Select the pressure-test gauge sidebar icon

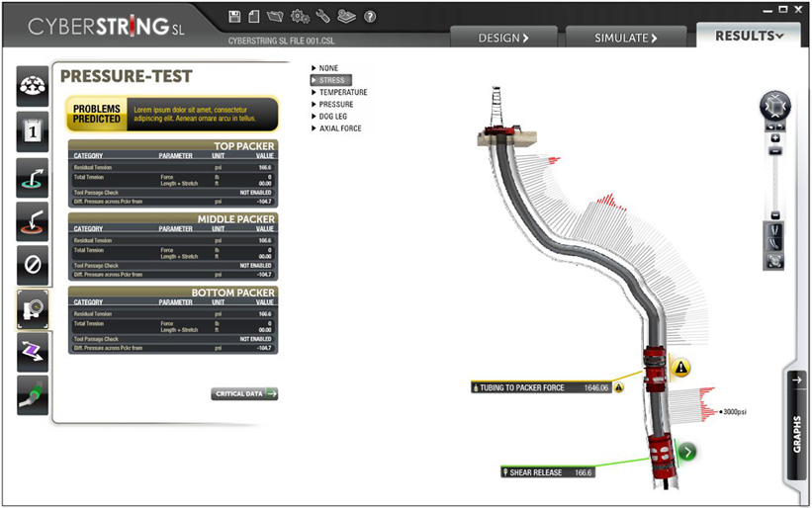pos(33,309)
